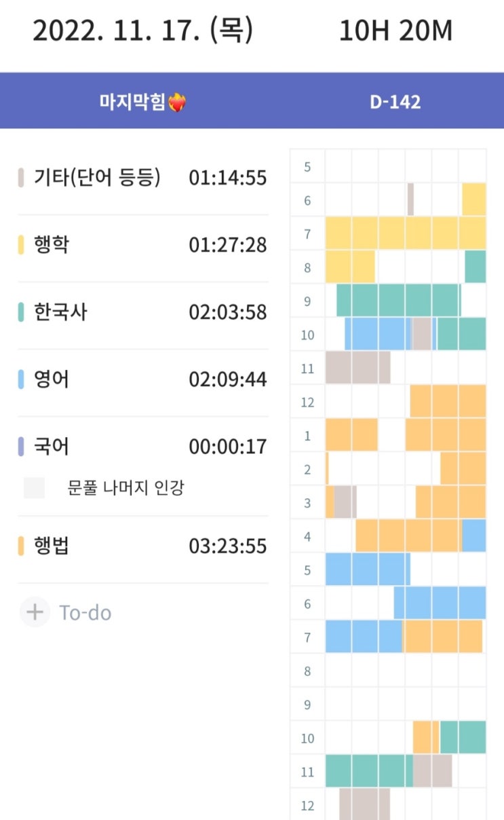
Task: Tap the flaming heart emoji in banner
Action: [178, 102]
